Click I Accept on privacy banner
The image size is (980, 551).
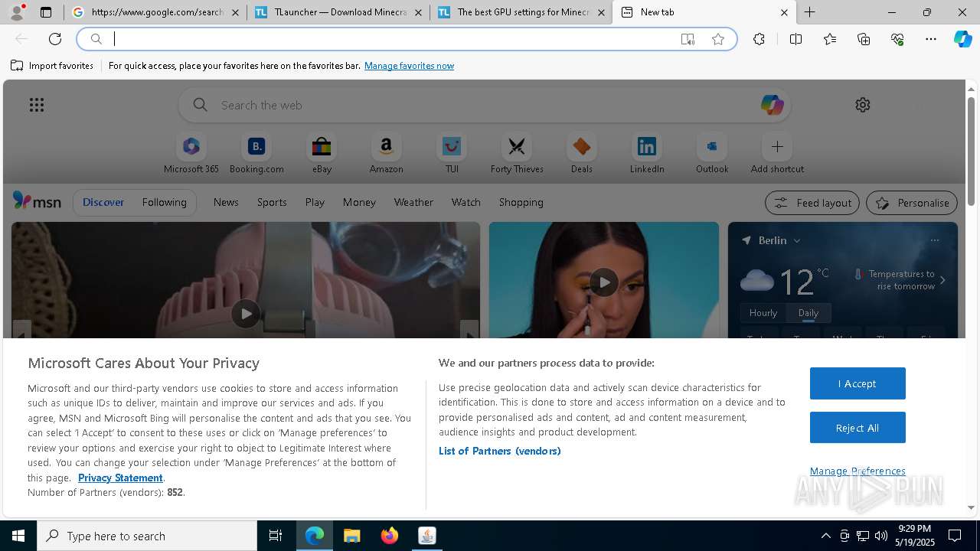tap(857, 383)
